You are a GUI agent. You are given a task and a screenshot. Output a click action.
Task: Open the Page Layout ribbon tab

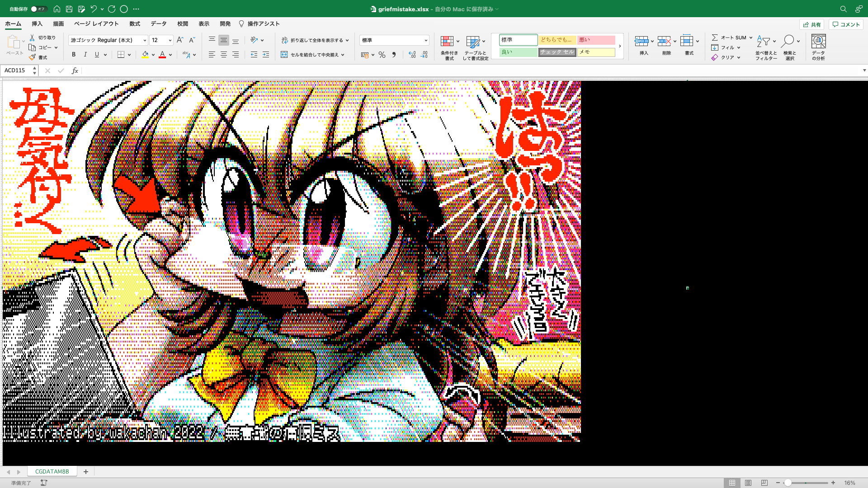[x=96, y=24]
